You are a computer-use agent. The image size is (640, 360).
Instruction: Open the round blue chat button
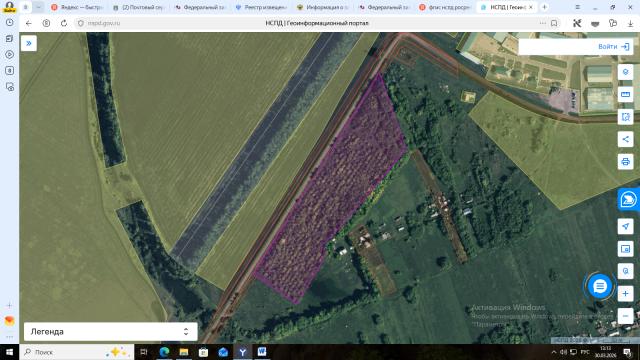tap(599, 287)
